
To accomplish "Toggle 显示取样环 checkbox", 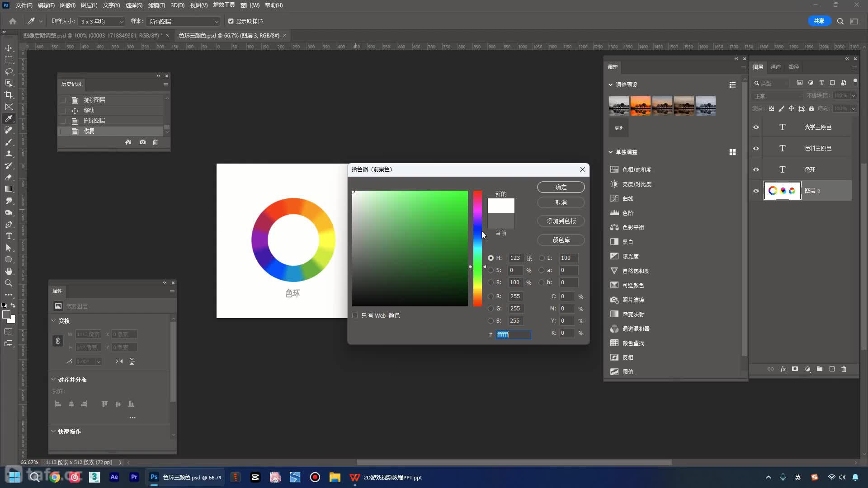I will click(x=231, y=21).
